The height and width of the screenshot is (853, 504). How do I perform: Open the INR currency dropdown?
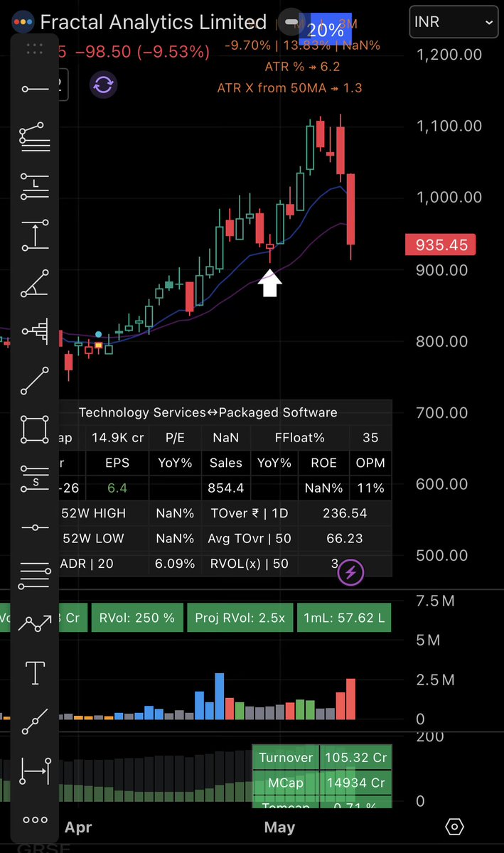pyautogui.click(x=454, y=23)
